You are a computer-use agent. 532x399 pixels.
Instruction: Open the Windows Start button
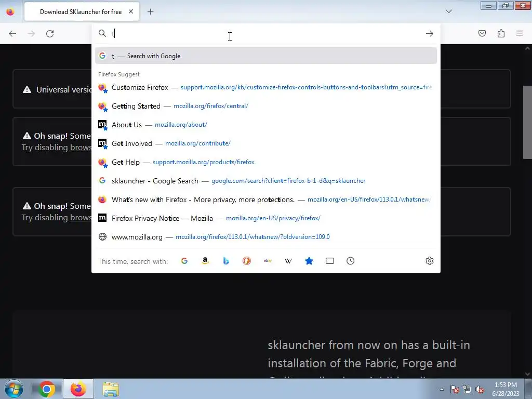(14, 389)
